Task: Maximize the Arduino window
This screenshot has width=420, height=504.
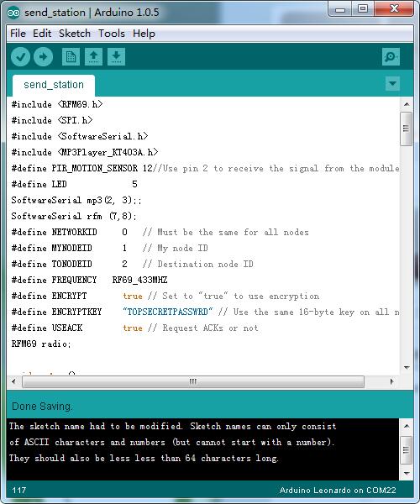Action: point(363,9)
